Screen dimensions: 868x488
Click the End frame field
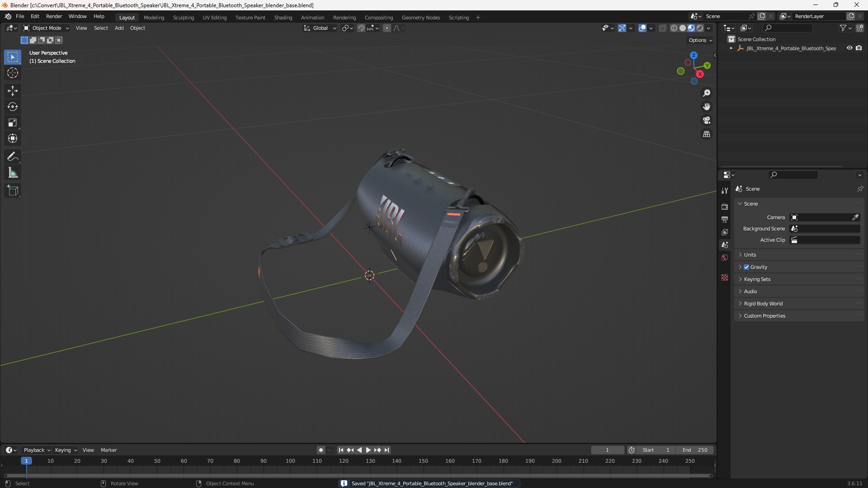click(x=695, y=450)
